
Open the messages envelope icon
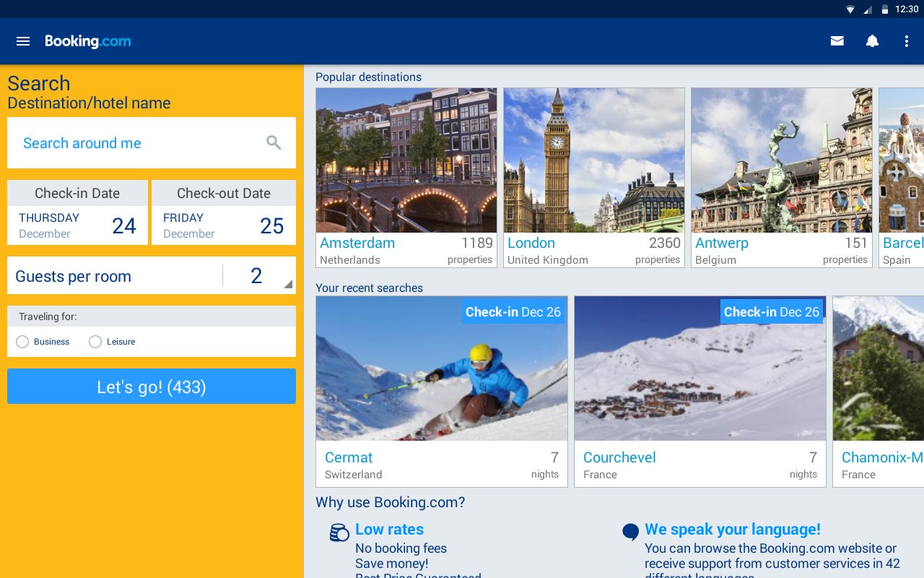coord(837,41)
